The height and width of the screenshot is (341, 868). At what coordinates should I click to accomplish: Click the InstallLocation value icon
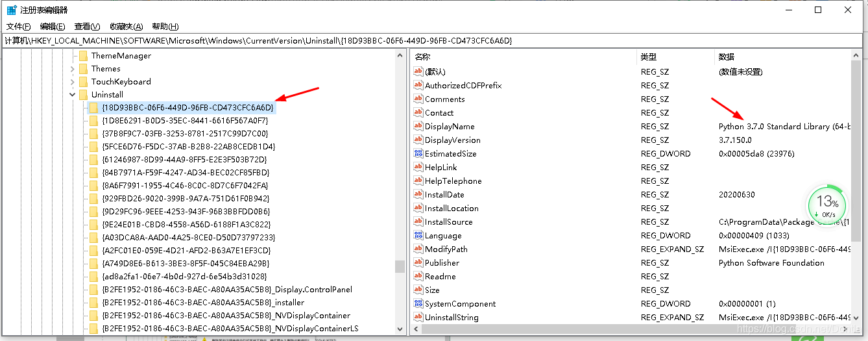(x=418, y=208)
